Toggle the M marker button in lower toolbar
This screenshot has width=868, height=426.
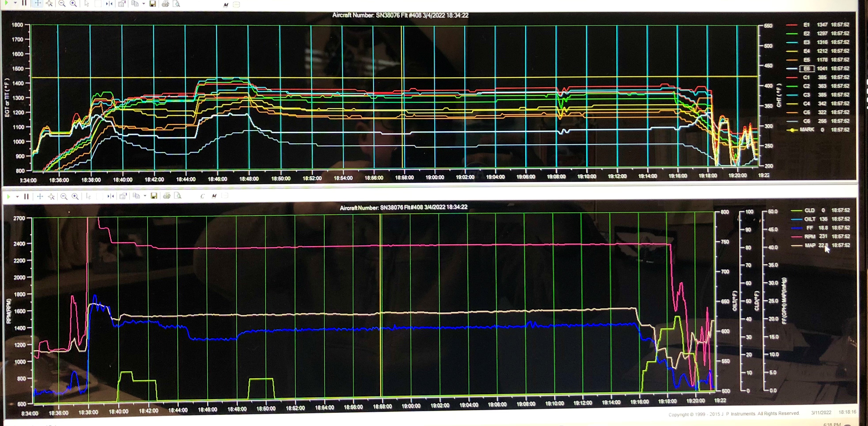point(214,196)
